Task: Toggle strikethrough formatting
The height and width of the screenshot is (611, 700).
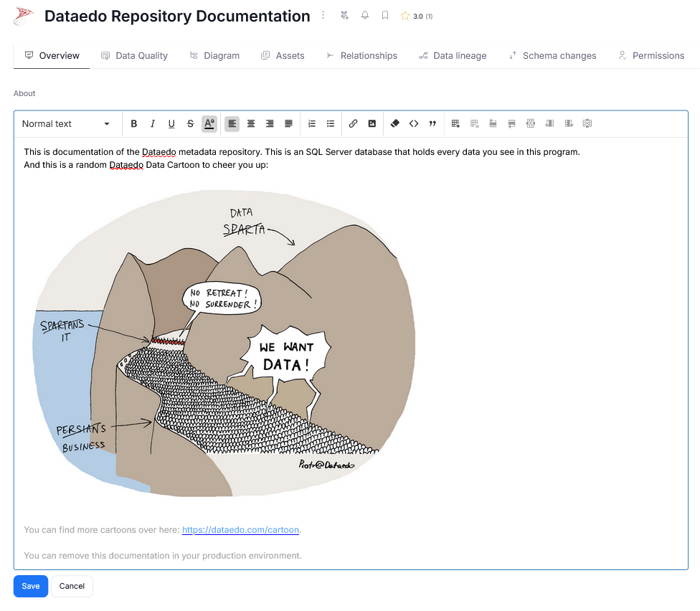Action: [190, 124]
